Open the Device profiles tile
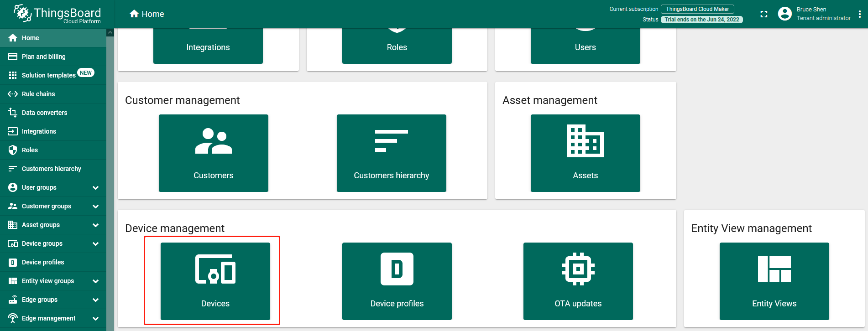868x331 pixels. pos(397,281)
